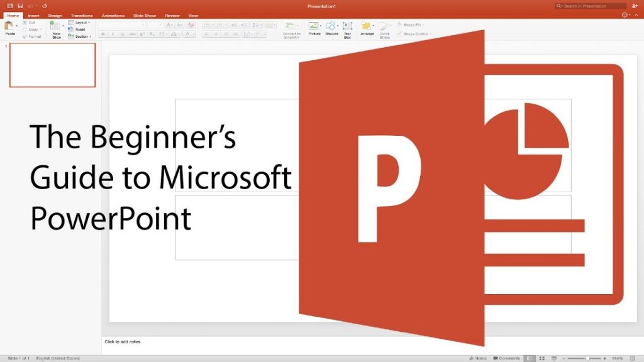Open the Shapes tool
Image resolution: width=644 pixels, height=362 pixels.
(330, 26)
